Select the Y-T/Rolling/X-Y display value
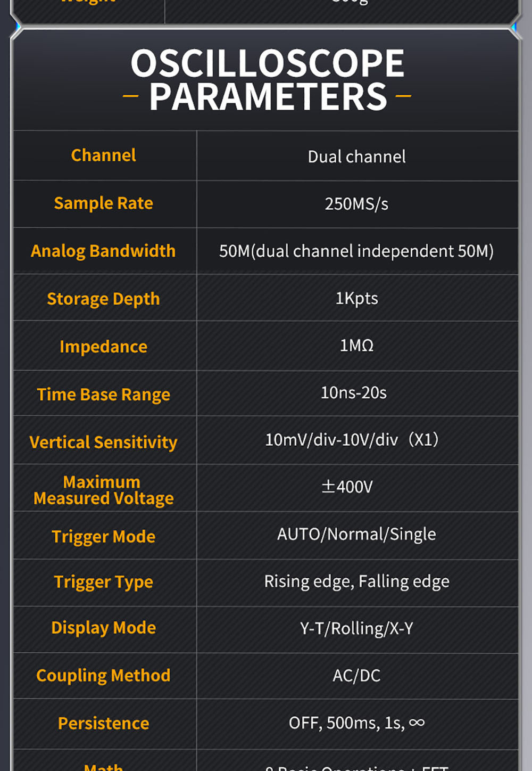The height and width of the screenshot is (771, 532). coord(356,628)
